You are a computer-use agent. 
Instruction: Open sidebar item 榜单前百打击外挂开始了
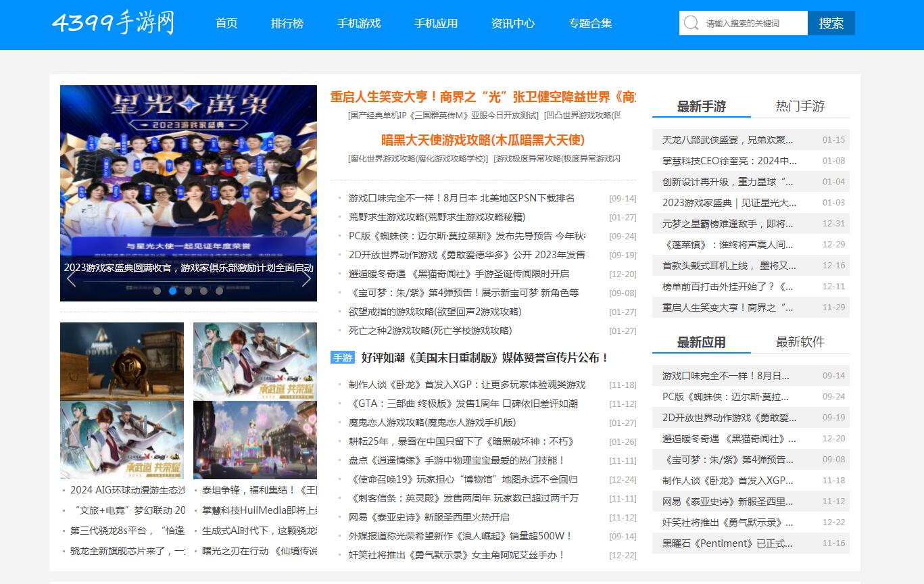(x=728, y=287)
